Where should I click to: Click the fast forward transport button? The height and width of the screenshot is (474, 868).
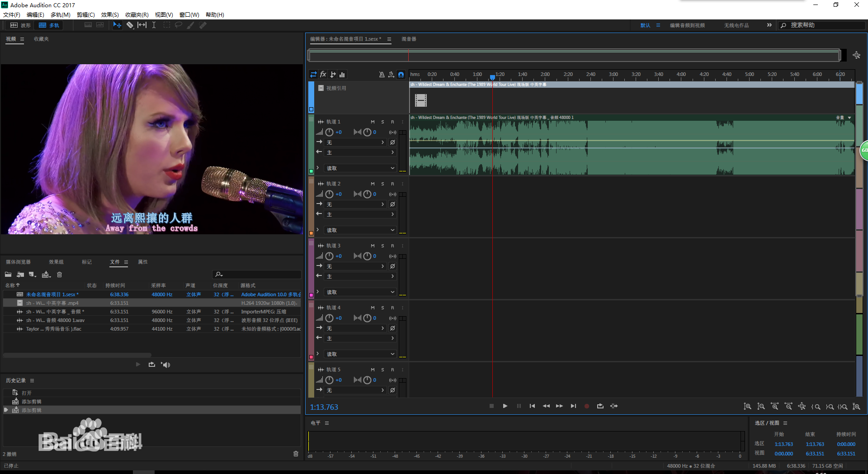click(559, 406)
